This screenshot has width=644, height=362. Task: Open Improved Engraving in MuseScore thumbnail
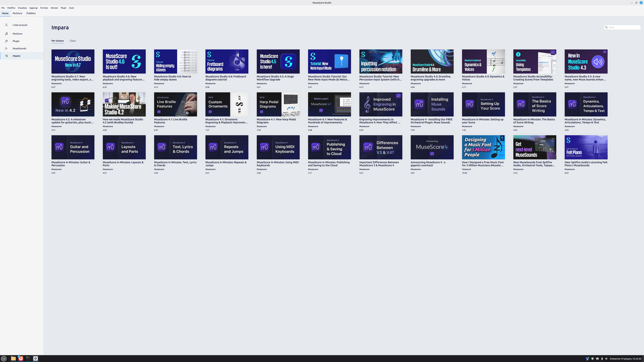pos(381,105)
